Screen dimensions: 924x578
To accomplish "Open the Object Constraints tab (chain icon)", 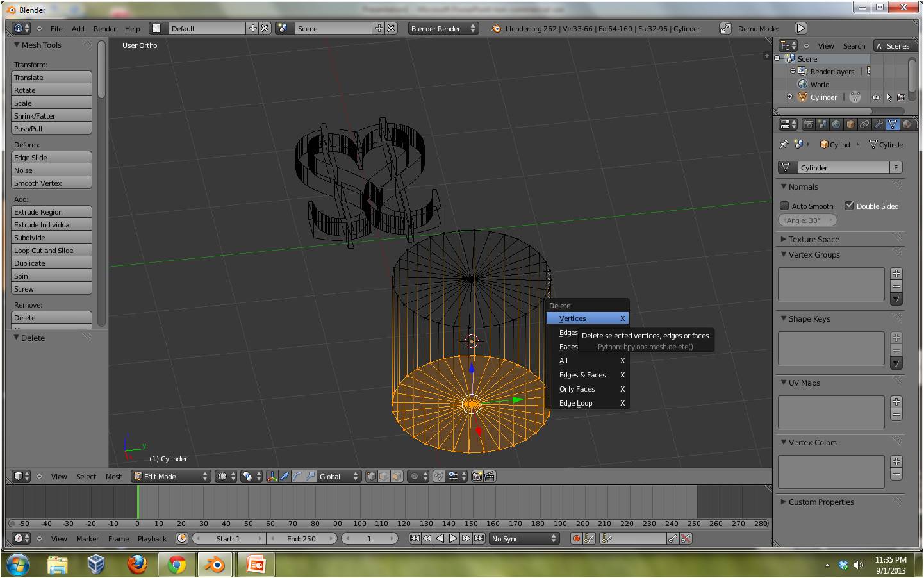I will 864,125.
